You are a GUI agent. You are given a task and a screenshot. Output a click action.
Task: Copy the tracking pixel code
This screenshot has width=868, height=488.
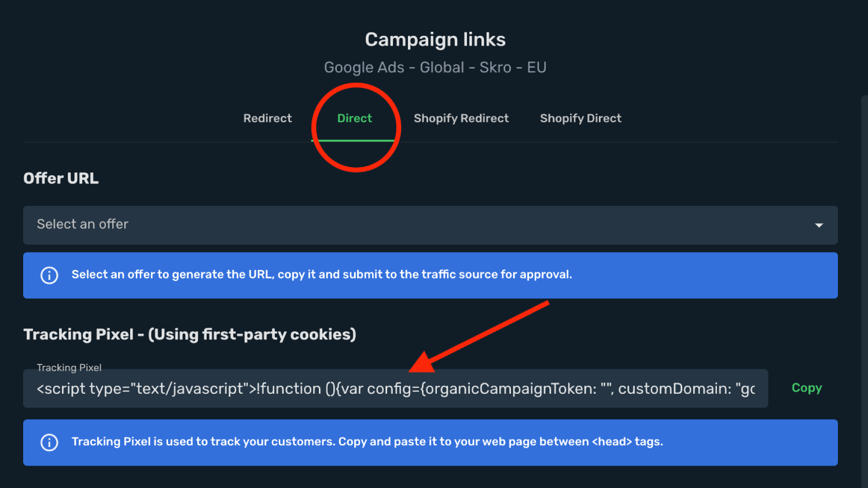[x=807, y=388]
